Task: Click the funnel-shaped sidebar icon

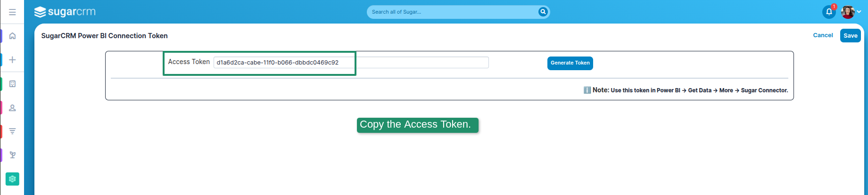Action: 13,131
